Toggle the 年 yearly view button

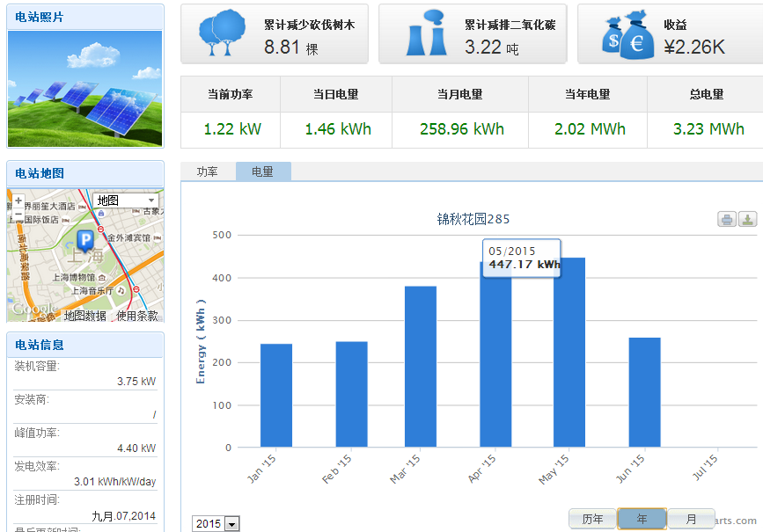[x=642, y=519]
